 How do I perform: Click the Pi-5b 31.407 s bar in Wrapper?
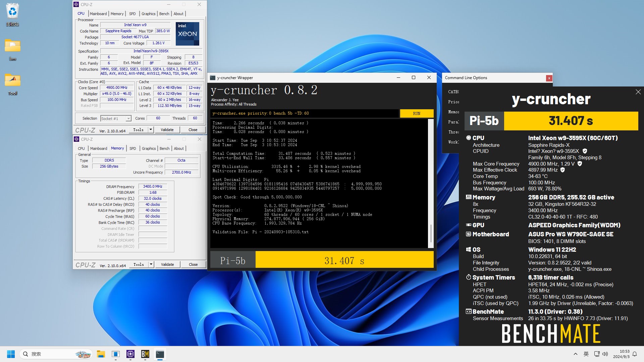[322, 260]
